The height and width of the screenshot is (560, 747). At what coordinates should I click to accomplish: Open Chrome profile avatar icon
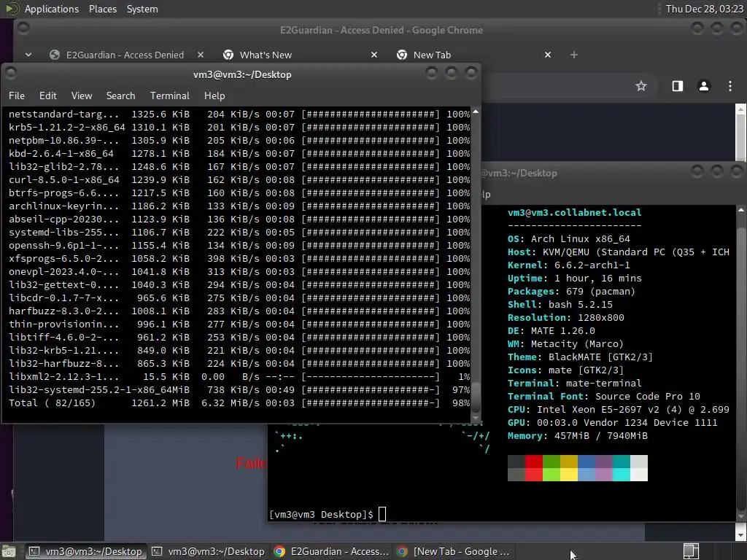[x=704, y=86]
